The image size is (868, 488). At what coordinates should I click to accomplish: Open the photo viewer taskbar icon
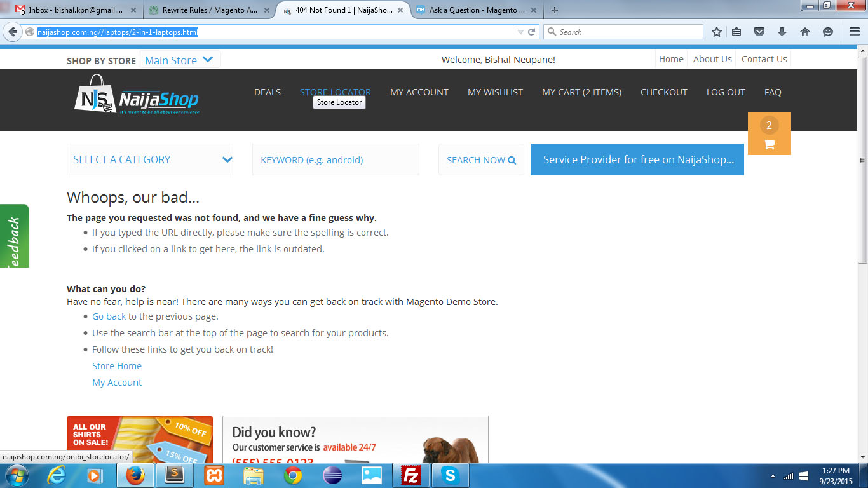click(x=372, y=475)
